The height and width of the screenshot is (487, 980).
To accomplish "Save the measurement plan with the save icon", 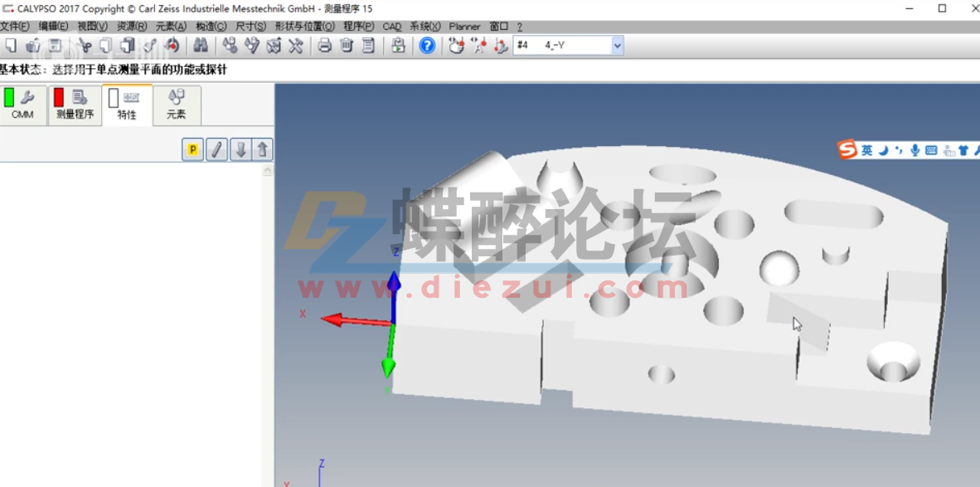I will [x=55, y=46].
